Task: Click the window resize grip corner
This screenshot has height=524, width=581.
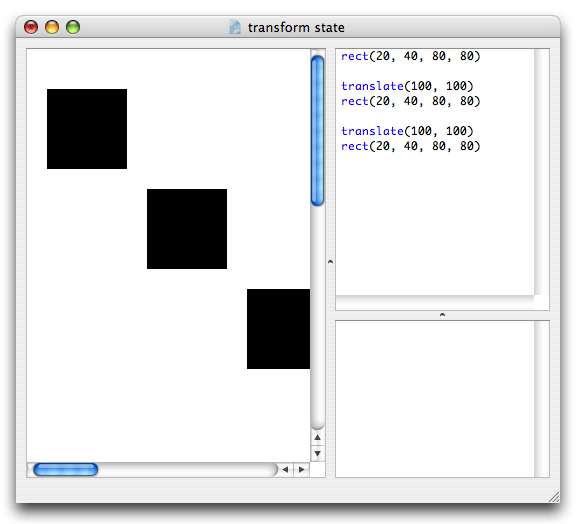Action: [x=554, y=497]
